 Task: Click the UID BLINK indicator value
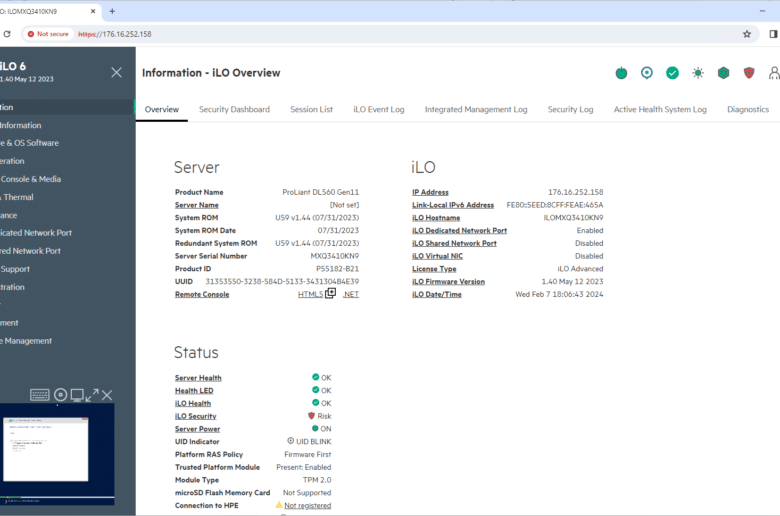(x=309, y=442)
